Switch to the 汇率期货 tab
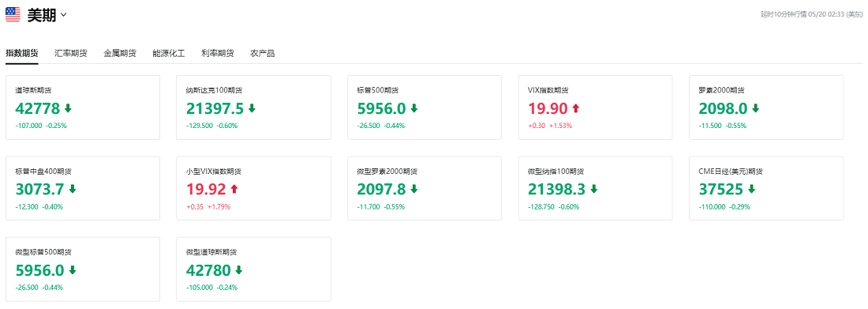868x309 pixels. click(71, 53)
